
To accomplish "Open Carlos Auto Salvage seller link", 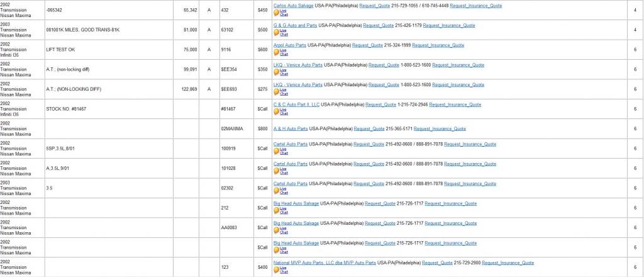I will pyautogui.click(x=294, y=6).
